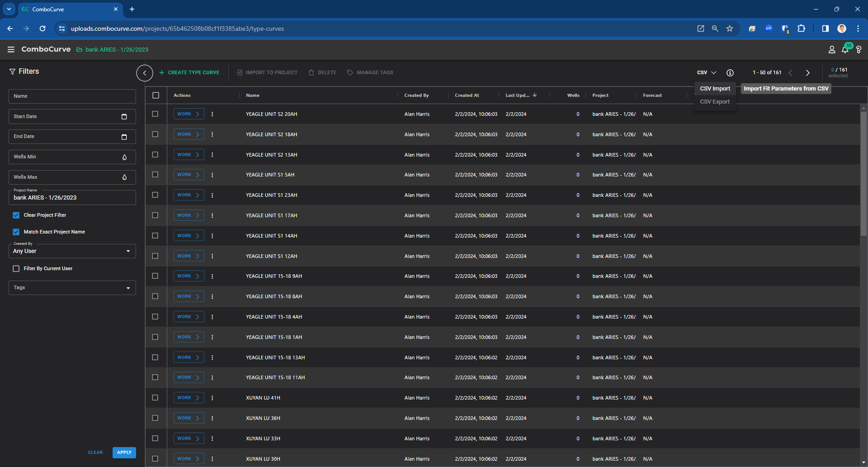Open Start Date calendar picker

pyautogui.click(x=124, y=117)
